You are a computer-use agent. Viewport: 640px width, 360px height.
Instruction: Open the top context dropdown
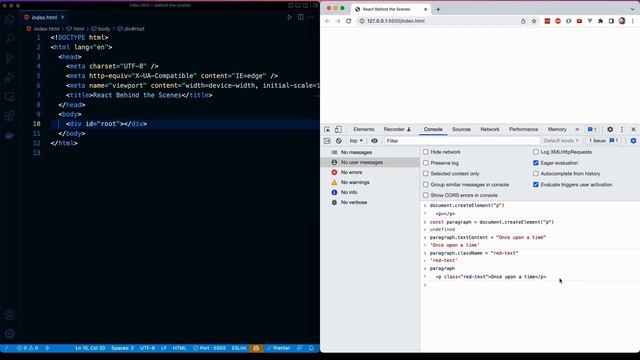tap(356, 141)
